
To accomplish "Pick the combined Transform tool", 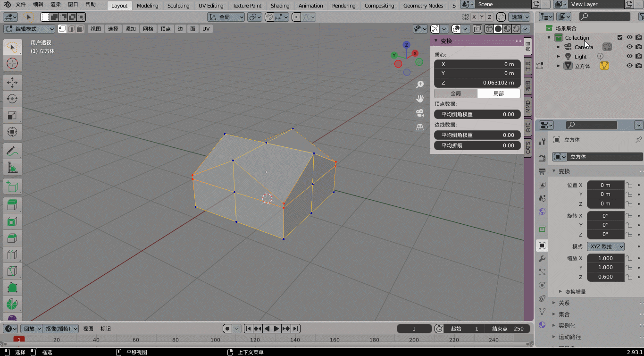I will (13, 131).
